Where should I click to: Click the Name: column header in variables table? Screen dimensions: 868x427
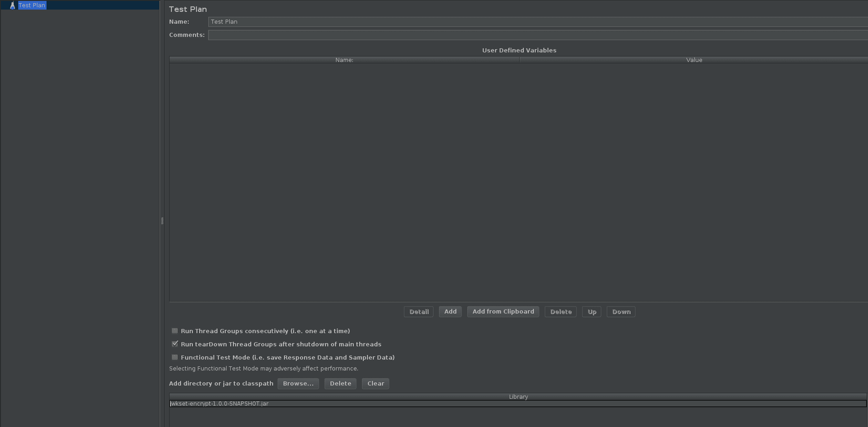coord(344,60)
